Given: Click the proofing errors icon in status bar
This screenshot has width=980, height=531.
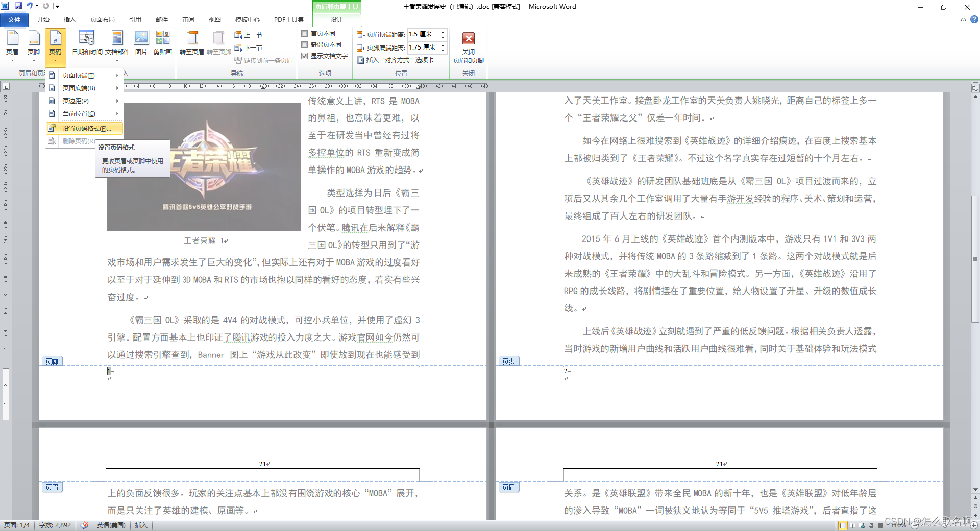Looking at the screenshot, I should (x=84, y=525).
